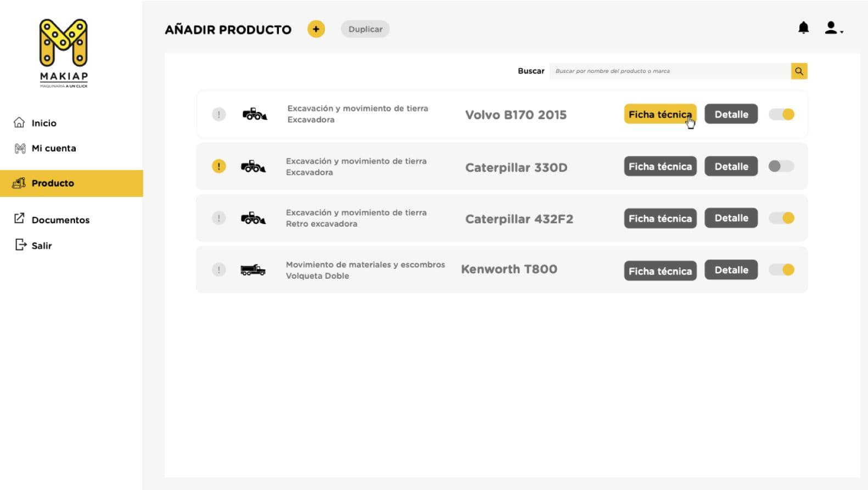Switch off the Kenworth T800 toggle
This screenshot has height=490, width=868.
(782, 269)
